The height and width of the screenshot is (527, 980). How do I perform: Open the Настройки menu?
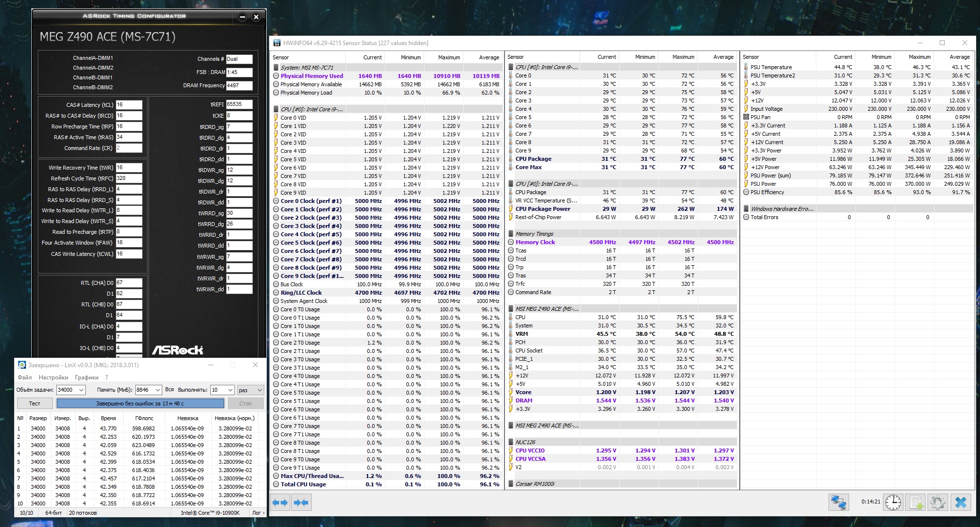point(53,377)
